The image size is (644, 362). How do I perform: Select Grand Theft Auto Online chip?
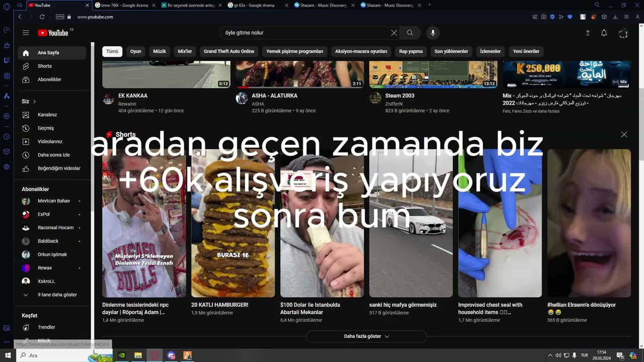point(229,51)
